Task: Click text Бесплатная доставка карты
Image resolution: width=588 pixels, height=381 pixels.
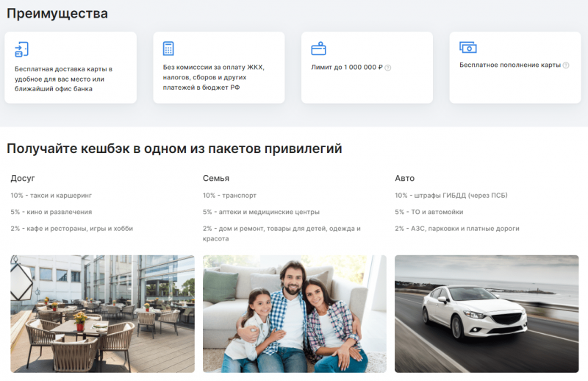Action: pos(63,79)
